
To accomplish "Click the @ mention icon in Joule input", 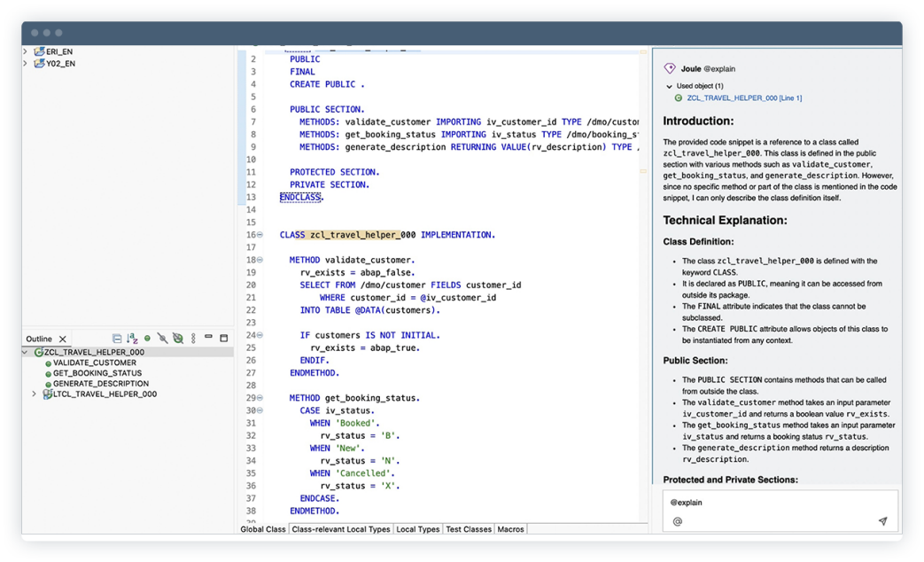I will [678, 521].
